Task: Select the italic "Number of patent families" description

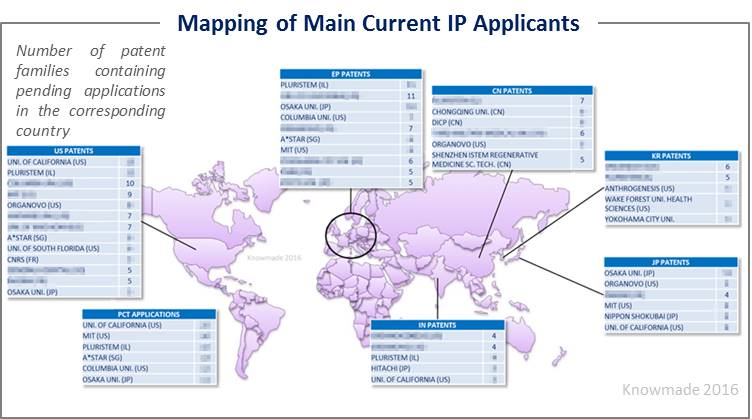Action: [x=91, y=90]
